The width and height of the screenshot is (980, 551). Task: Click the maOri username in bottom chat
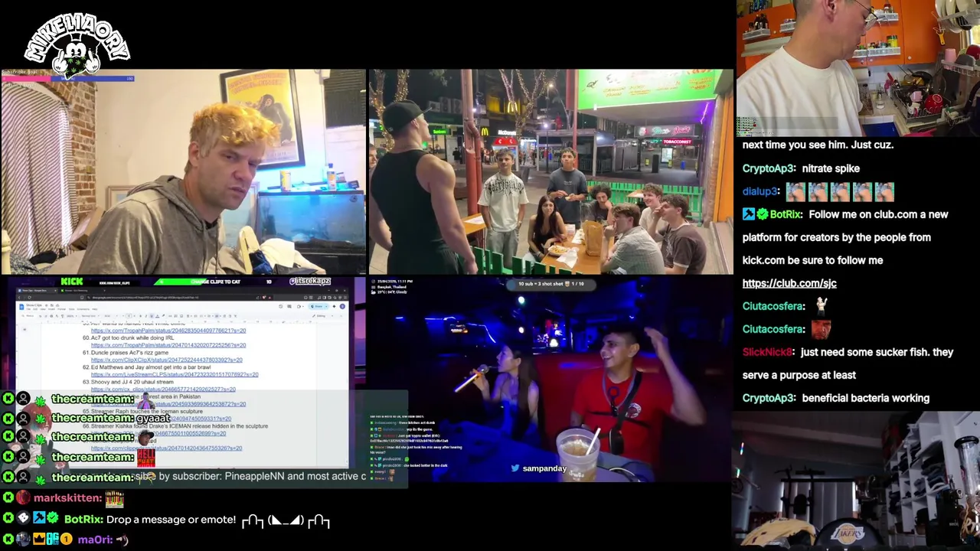coord(94,540)
